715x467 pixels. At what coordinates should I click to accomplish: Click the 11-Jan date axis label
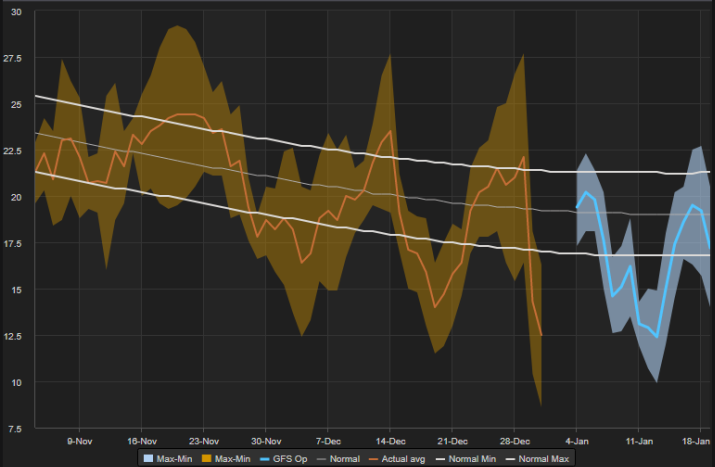tap(639, 441)
